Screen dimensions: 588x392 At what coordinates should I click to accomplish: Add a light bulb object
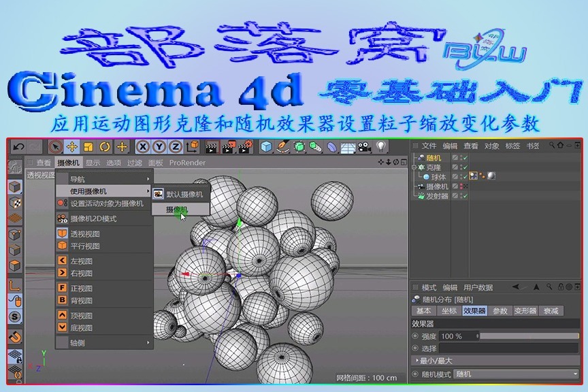tap(381, 146)
